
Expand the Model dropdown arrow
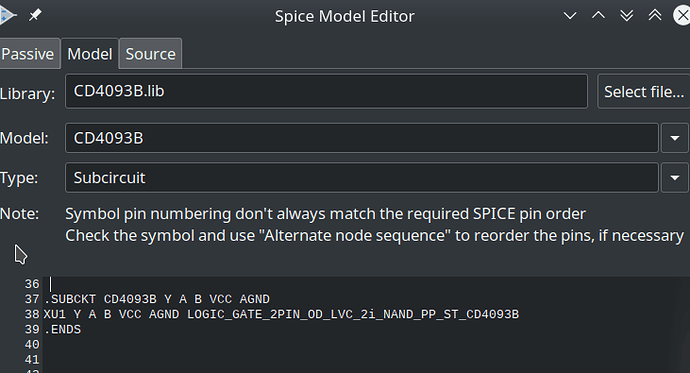tap(675, 138)
